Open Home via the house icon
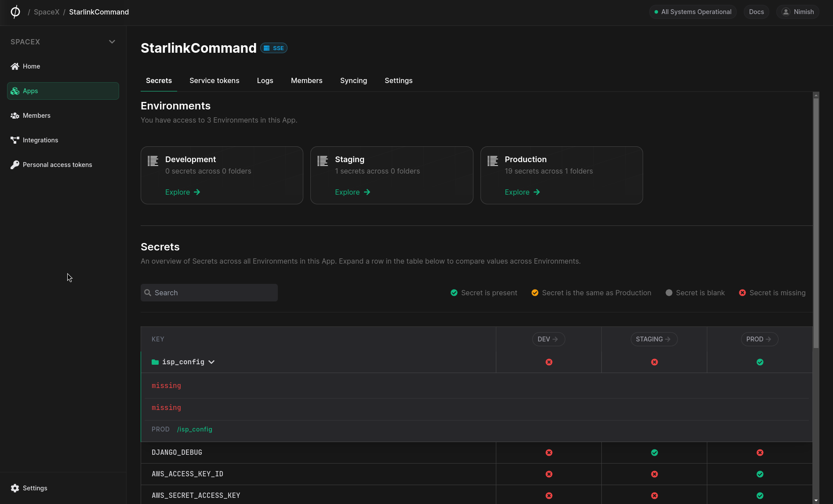 coord(15,66)
